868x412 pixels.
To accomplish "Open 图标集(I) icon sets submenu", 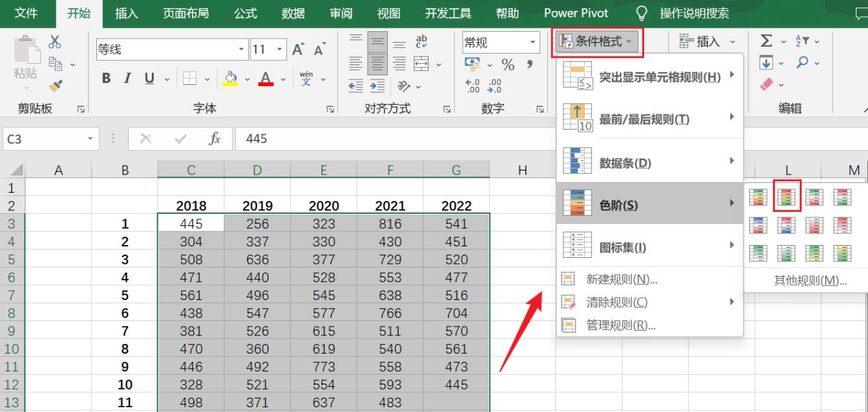I will pyautogui.click(x=650, y=246).
